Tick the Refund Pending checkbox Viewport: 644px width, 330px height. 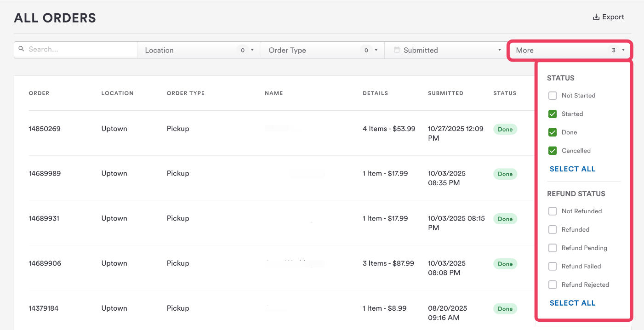[553, 248]
